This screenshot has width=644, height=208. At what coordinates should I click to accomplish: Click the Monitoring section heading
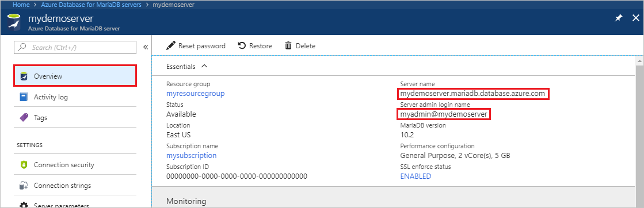(186, 202)
